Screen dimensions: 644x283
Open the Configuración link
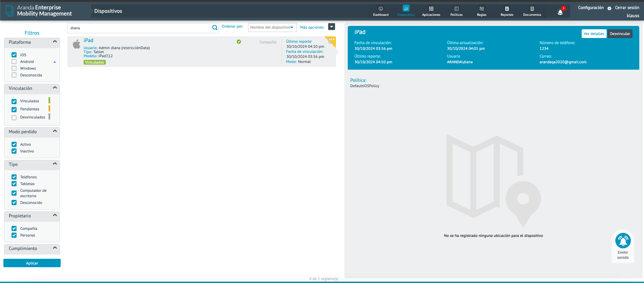pos(591,8)
